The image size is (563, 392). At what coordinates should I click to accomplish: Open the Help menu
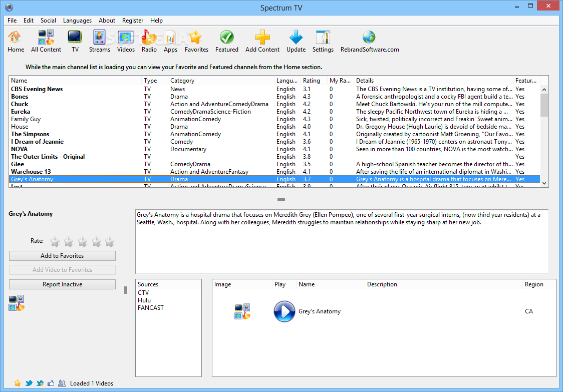pos(157,21)
